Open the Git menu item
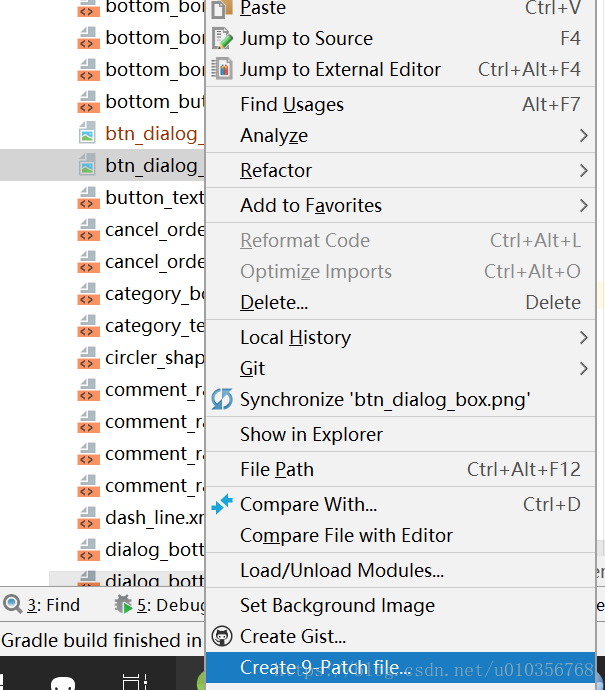 pyautogui.click(x=400, y=368)
